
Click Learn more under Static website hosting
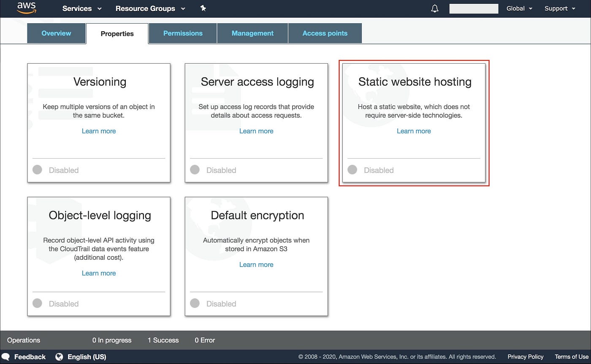point(413,131)
